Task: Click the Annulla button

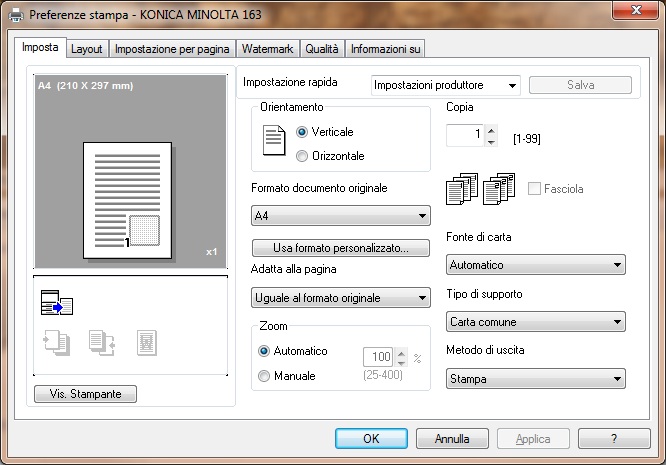Action: point(452,439)
